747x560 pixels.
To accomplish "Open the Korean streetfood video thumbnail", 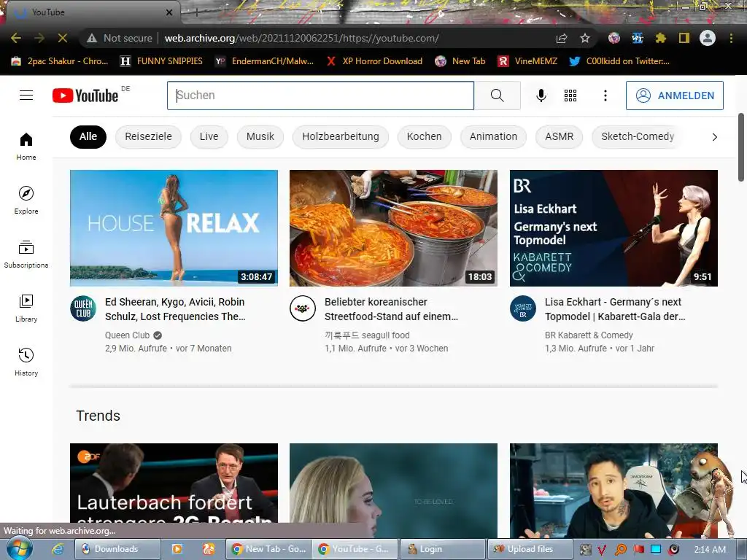I will tap(393, 228).
